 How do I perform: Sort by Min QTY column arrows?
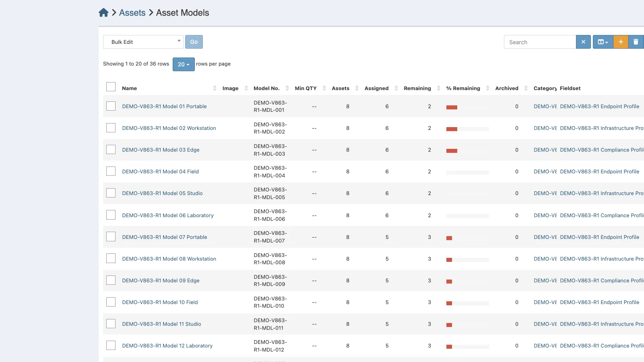pyautogui.click(x=324, y=88)
